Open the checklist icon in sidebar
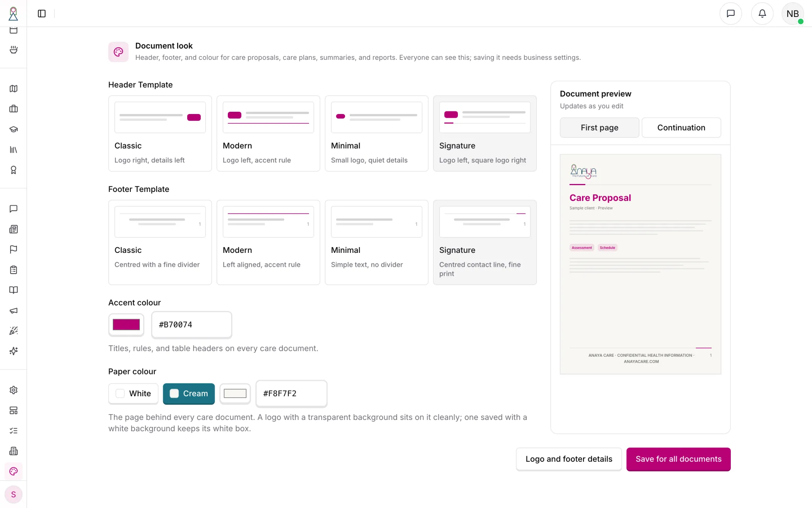The image size is (812, 508). [14, 430]
